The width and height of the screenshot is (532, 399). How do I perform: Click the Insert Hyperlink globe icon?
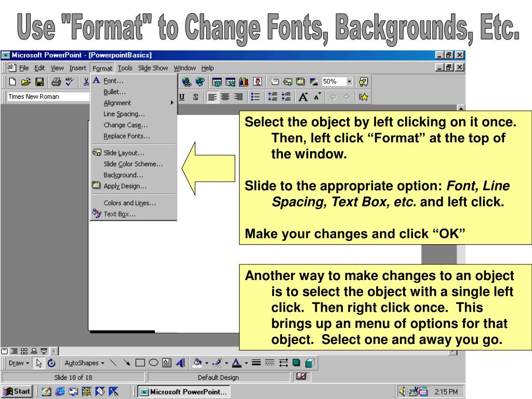coord(187,82)
